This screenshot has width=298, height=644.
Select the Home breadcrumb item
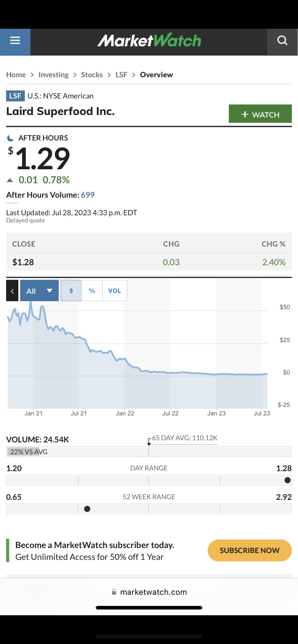point(16,75)
